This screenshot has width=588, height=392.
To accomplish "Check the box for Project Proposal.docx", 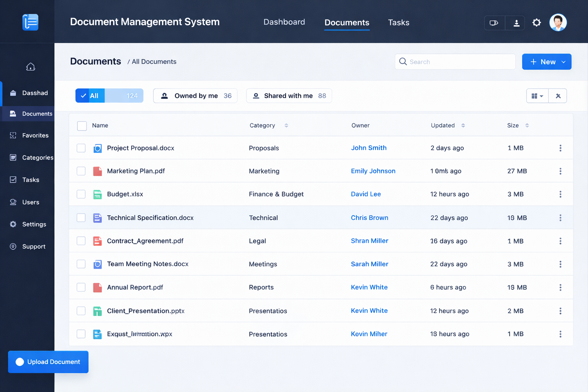I will pyautogui.click(x=81, y=148).
